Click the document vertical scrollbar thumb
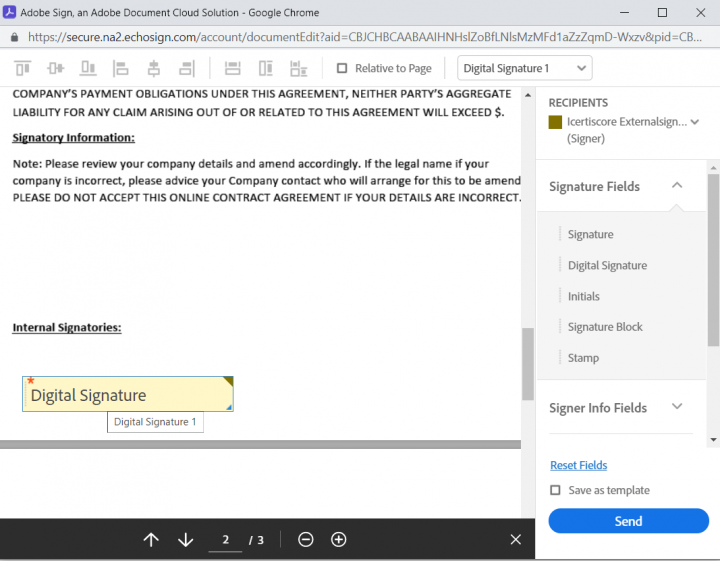This screenshot has height=561, width=720. coord(528,364)
